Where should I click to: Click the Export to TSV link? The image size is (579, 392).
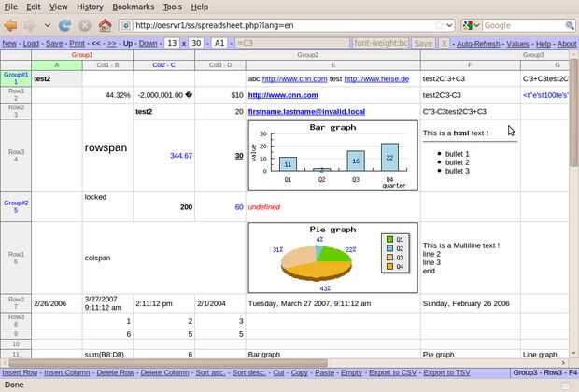coord(446,372)
